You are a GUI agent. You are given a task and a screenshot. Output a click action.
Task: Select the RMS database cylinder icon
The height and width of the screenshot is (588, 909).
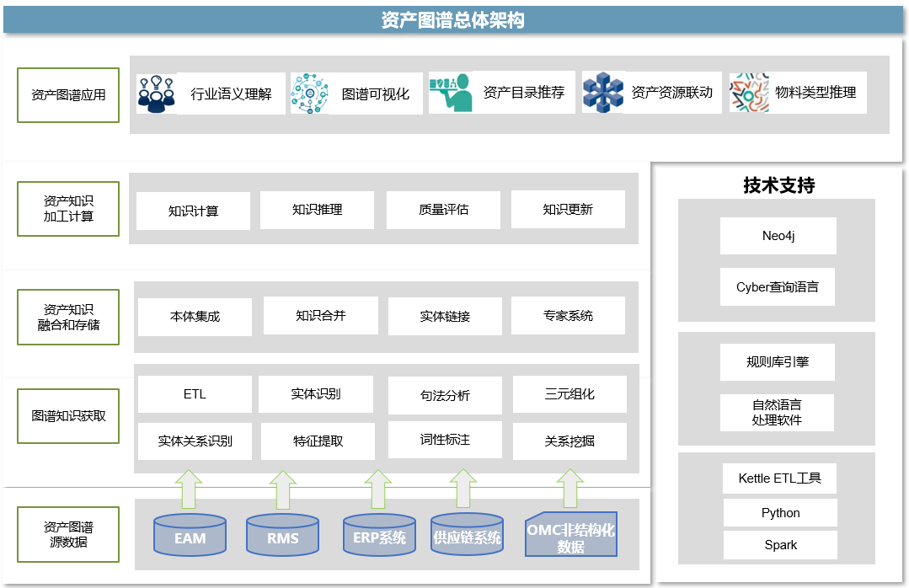click(282, 534)
